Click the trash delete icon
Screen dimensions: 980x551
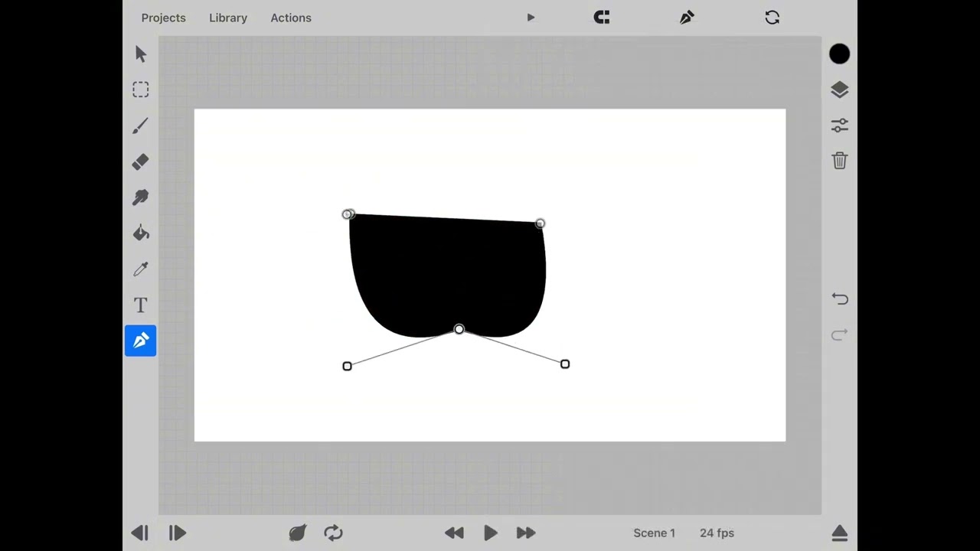(x=839, y=161)
